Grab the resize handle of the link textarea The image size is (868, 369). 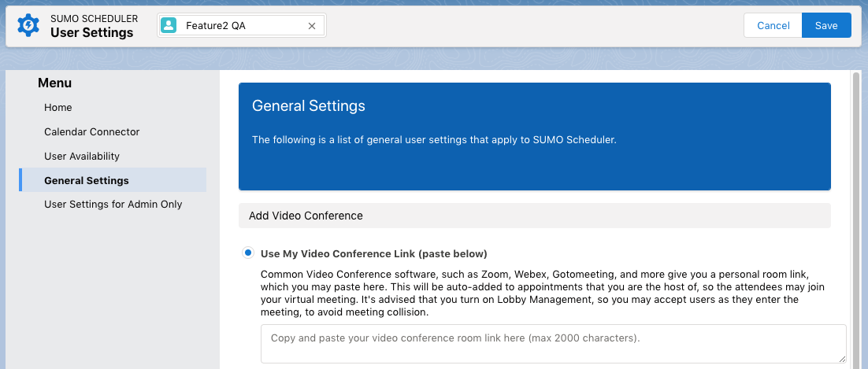[842, 359]
